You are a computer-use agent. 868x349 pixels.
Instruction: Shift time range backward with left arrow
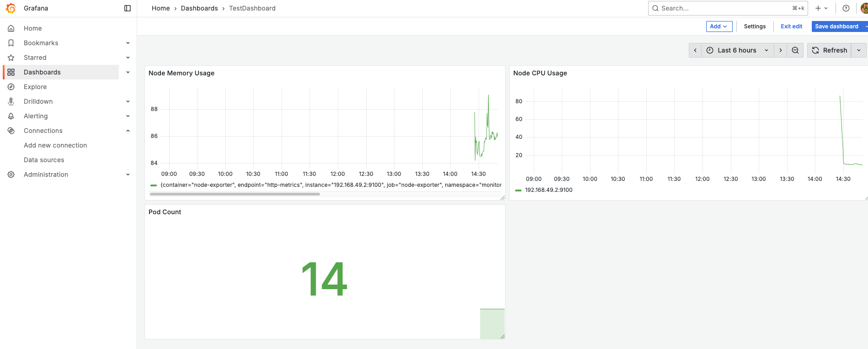coord(695,50)
